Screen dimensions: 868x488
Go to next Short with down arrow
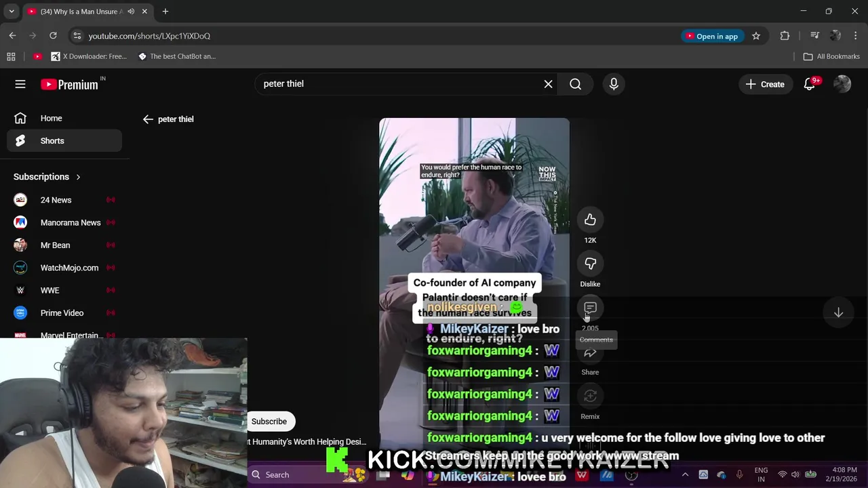coord(838,312)
